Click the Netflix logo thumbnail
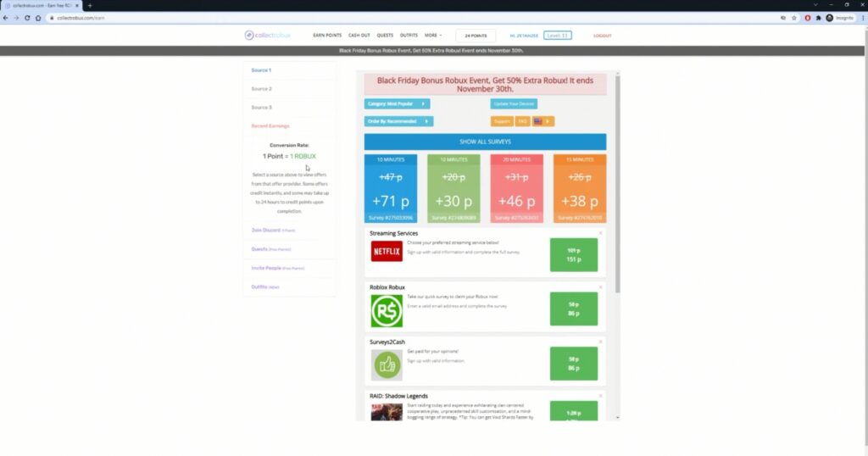The image size is (868, 456). [x=387, y=251]
